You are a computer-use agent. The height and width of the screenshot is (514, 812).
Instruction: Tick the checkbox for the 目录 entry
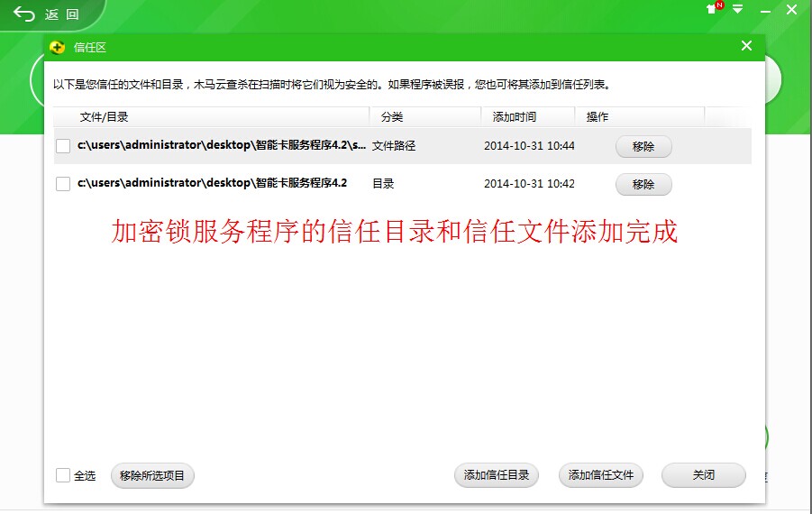(63, 184)
